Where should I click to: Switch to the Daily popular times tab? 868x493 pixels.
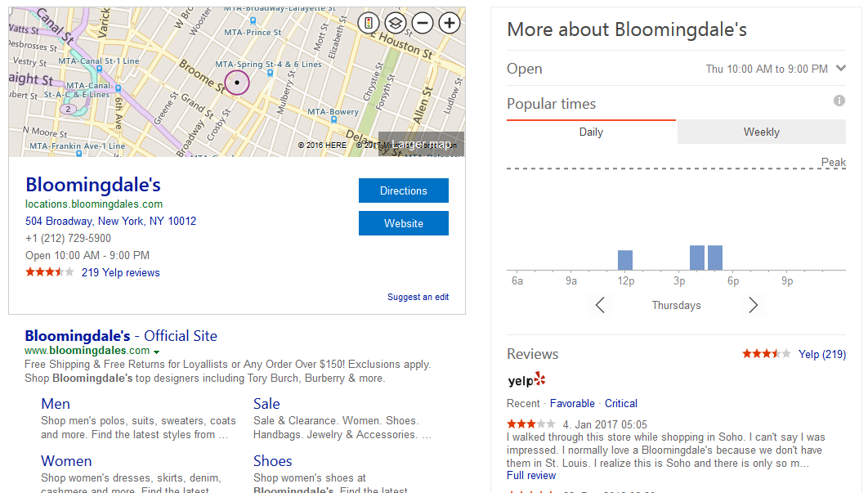591,132
